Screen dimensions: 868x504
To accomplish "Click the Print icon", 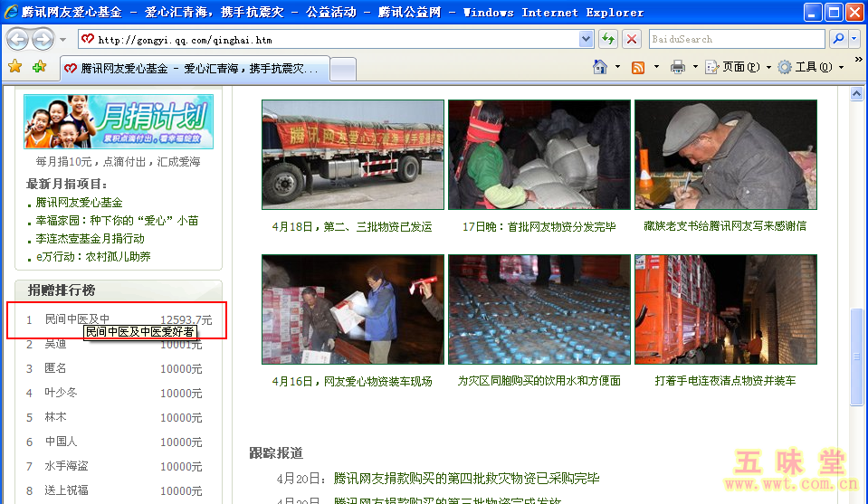I will pos(678,67).
